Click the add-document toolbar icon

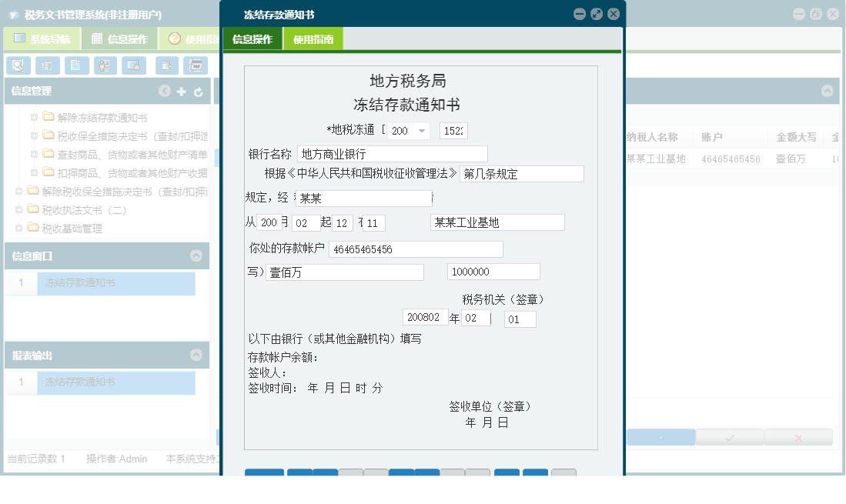[x=166, y=65]
